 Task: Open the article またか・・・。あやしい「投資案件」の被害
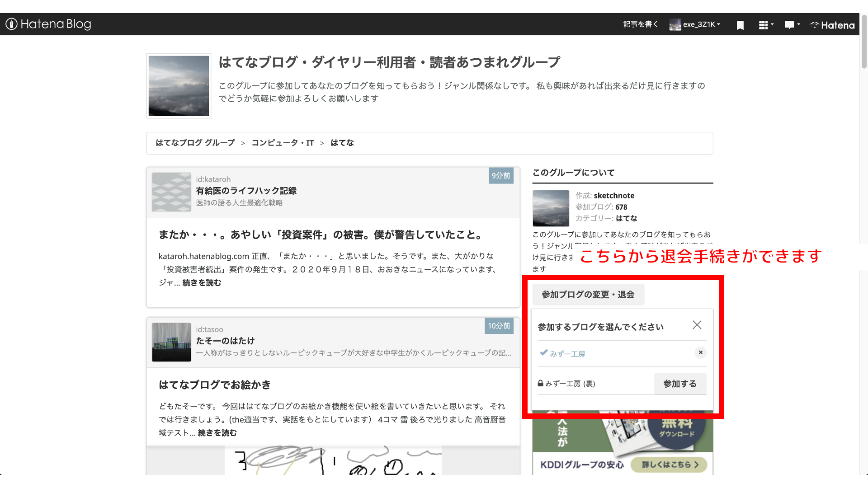pos(321,235)
